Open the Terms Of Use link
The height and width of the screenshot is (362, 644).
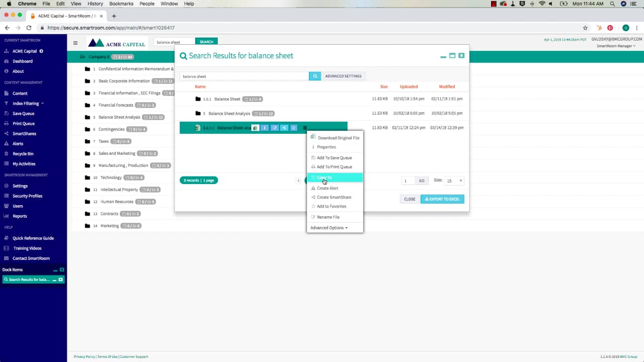click(107, 356)
